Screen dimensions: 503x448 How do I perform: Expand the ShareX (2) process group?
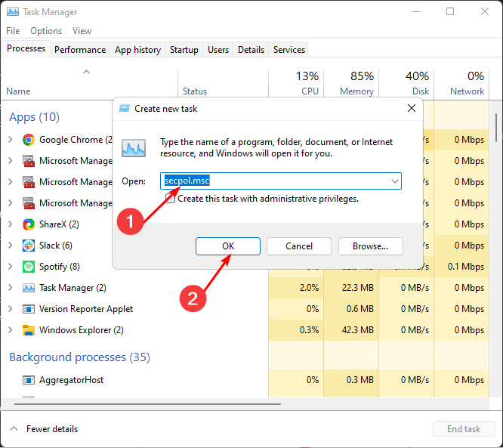point(11,224)
